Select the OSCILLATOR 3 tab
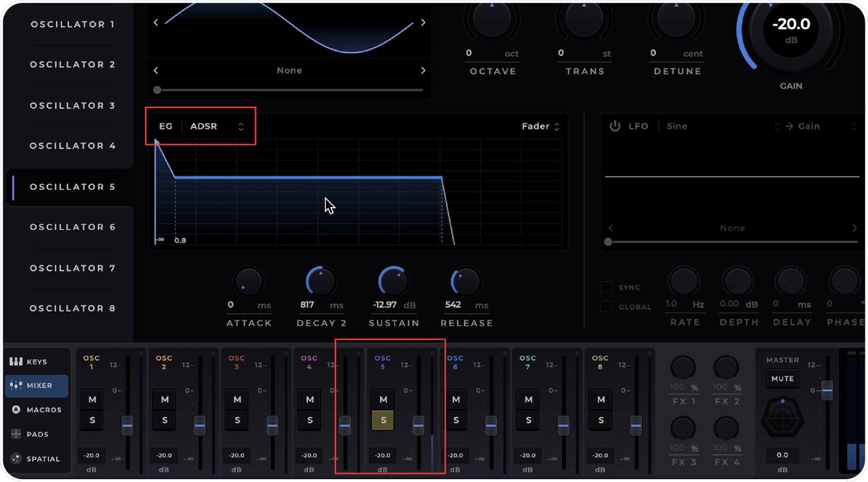Image resolution: width=868 pixels, height=482 pixels. click(72, 105)
